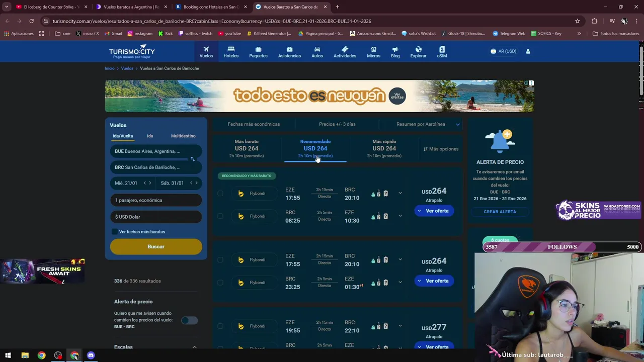Viewport: 644px width, 362px height.
Task: Tick the checkbox for the 23:25 BRC return flight
Action: pos(220,283)
